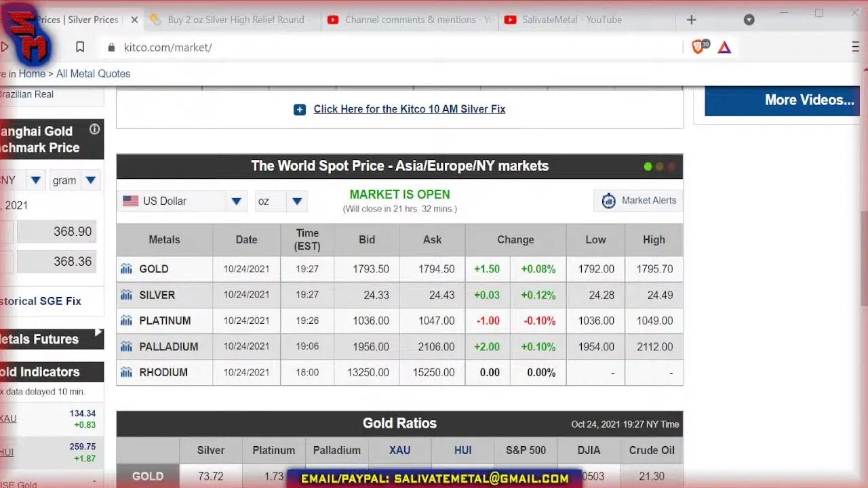Click the PALLADIUM metal name
868x488 pixels.
(169, 346)
